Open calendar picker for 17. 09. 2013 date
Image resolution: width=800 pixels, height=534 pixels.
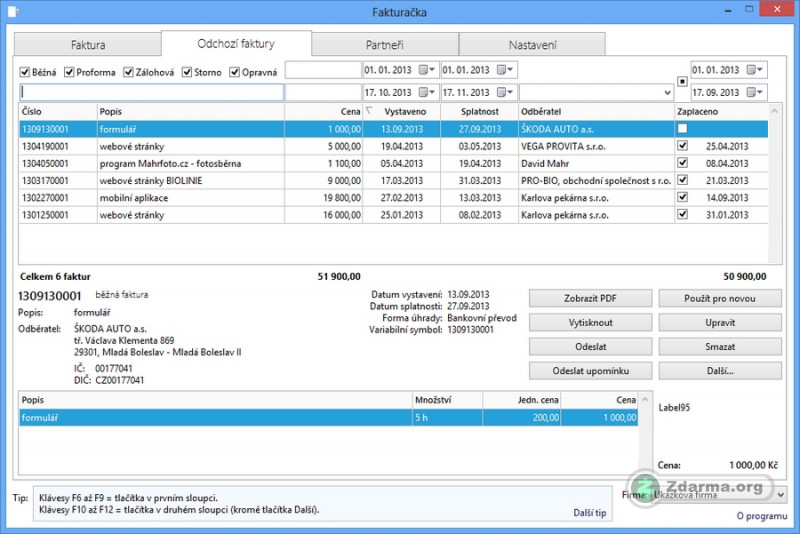(x=754, y=92)
